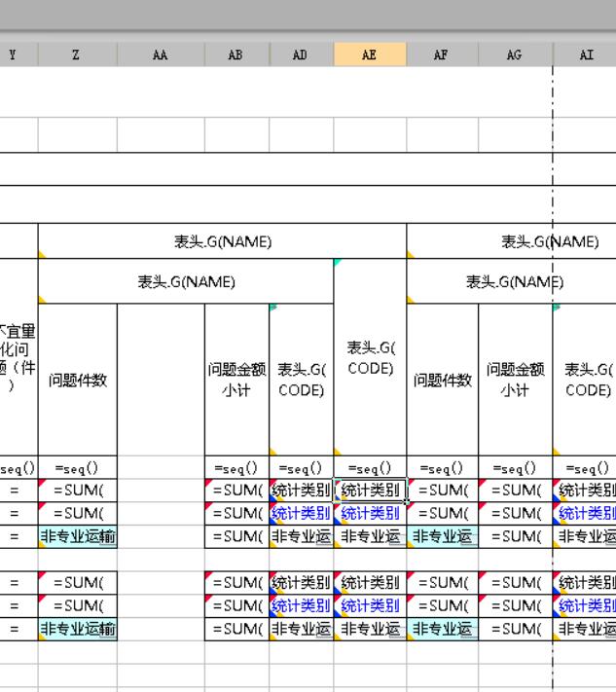Click the 不宜量化问题 header in column Y

(x=18, y=357)
